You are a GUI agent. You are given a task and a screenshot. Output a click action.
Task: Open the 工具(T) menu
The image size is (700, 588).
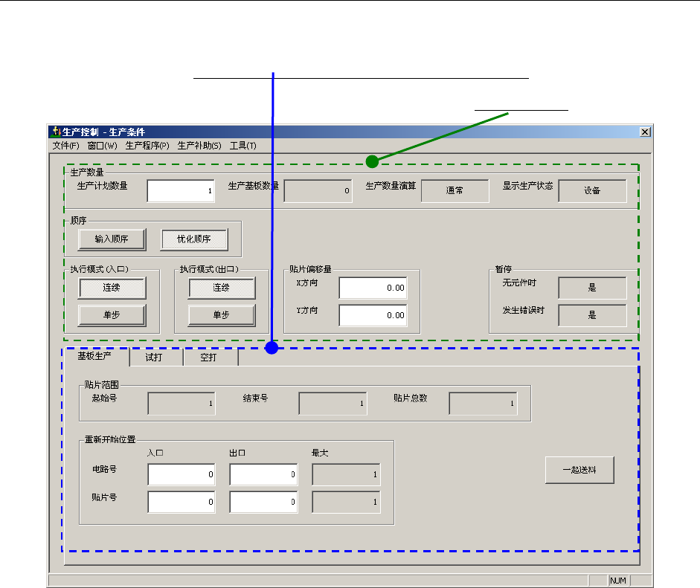[x=243, y=146]
